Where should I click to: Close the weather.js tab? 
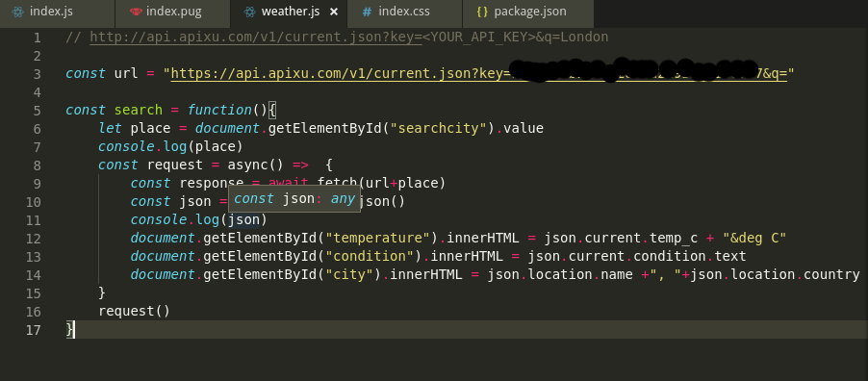coord(334,12)
